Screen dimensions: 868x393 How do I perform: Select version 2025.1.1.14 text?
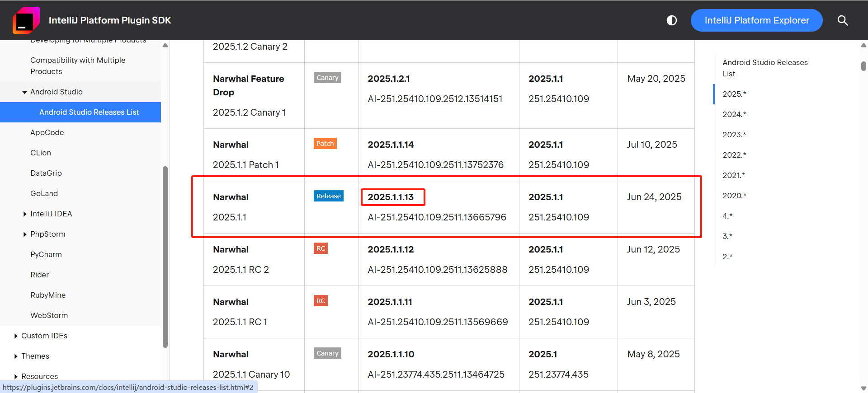[x=391, y=145]
